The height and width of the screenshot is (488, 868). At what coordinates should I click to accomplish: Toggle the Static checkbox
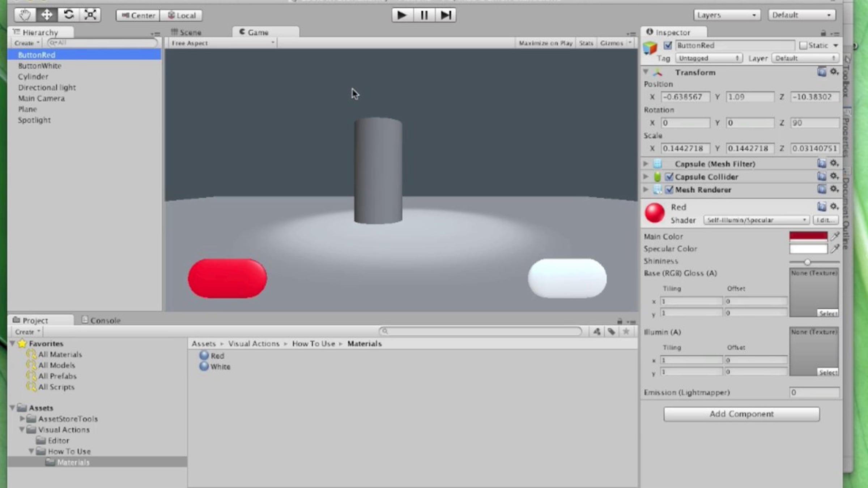(x=803, y=46)
